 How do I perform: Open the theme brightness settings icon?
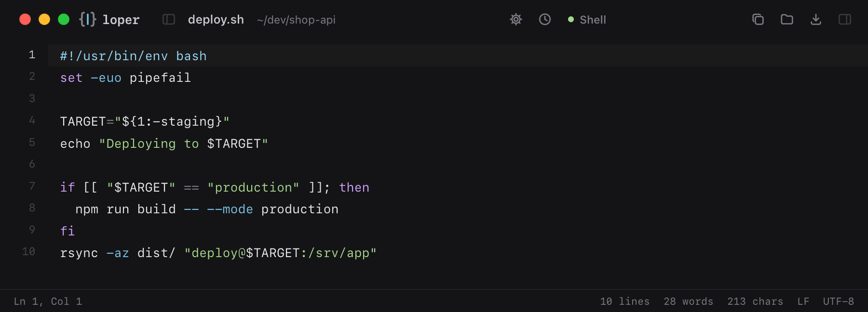[x=516, y=19]
